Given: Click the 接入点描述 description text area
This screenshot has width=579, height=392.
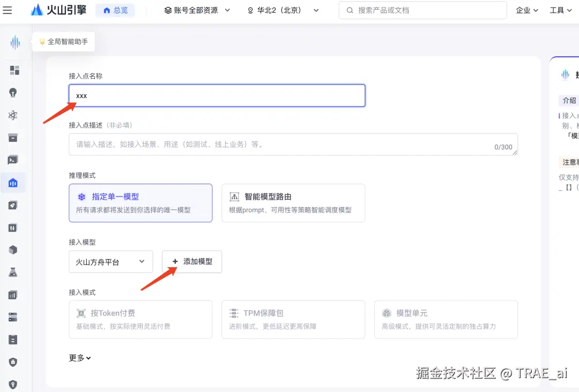Looking at the screenshot, I should point(293,144).
